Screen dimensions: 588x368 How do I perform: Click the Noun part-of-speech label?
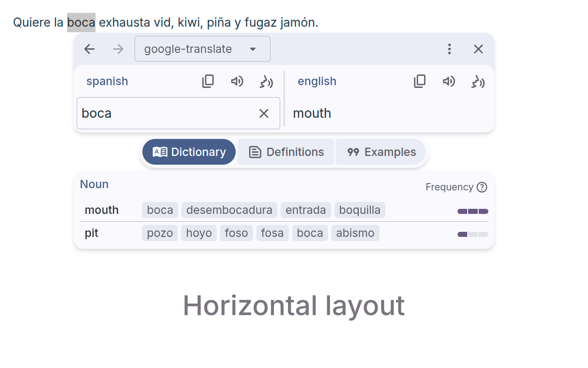94,184
